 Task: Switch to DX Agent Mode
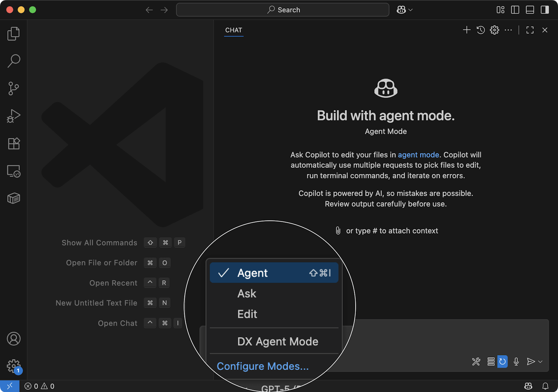point(278,341)
